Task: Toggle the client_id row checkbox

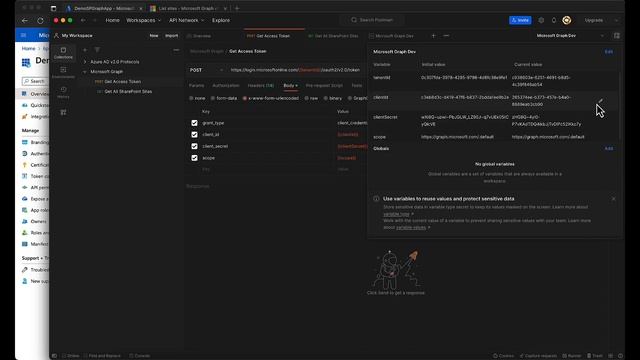Action: click(x=194, y=134)
